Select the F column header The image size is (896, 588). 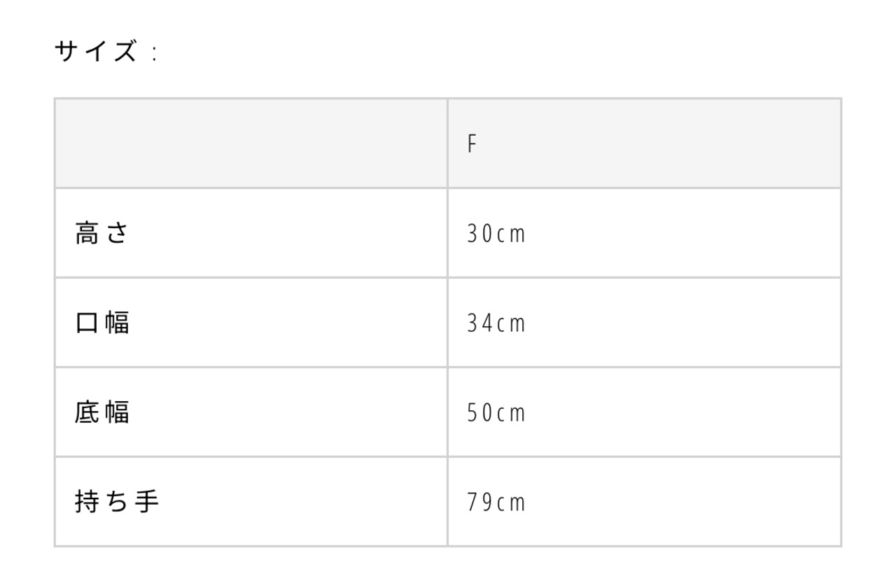pyautogui.click(x=472, y=144)
